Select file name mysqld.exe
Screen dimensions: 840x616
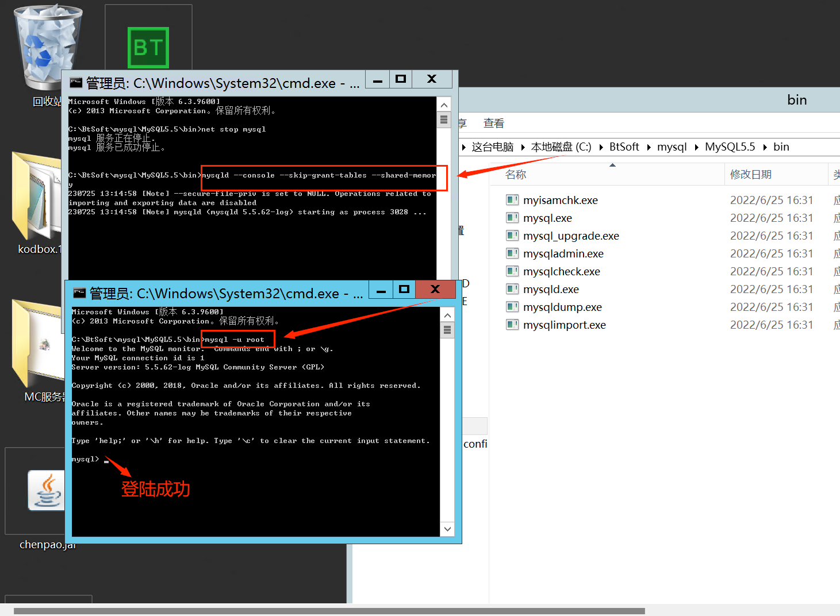(x=551, y=289)
